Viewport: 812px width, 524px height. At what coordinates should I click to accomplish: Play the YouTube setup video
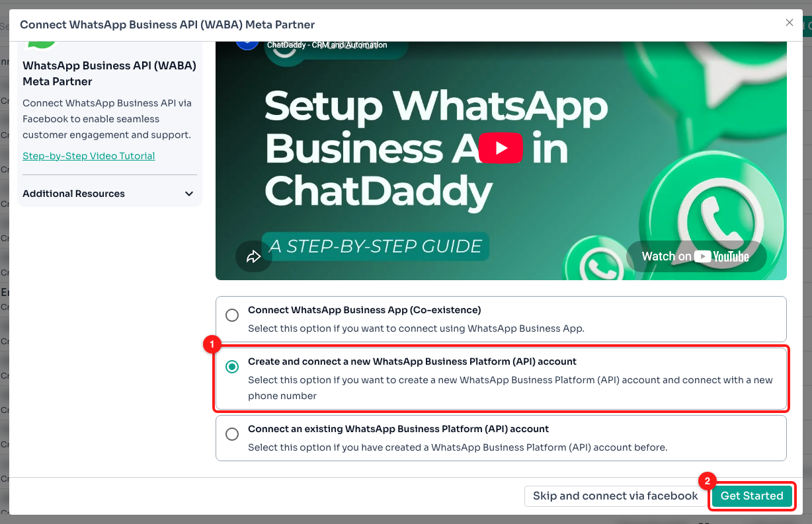501,148
